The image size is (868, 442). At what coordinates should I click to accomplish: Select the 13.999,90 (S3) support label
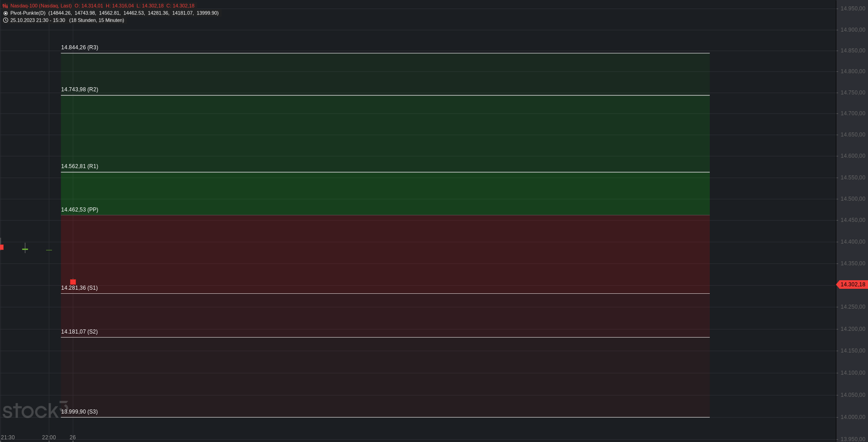coord(80,412)
